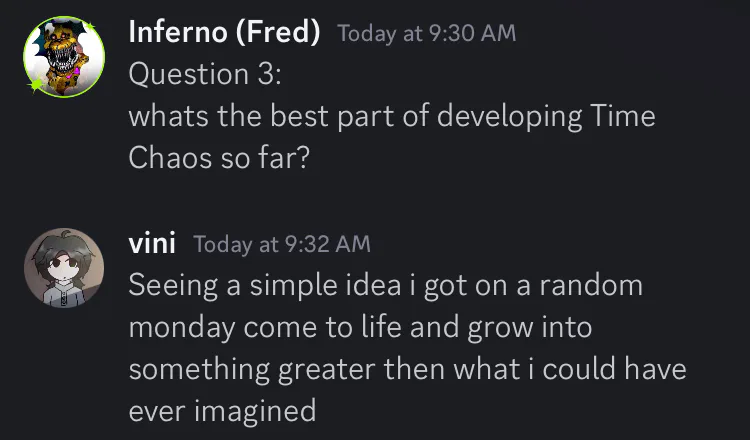Click the 'Today at 9:32 AM' timestamp
The height and width of the screenshot is (440, 750).
(282, 244)
